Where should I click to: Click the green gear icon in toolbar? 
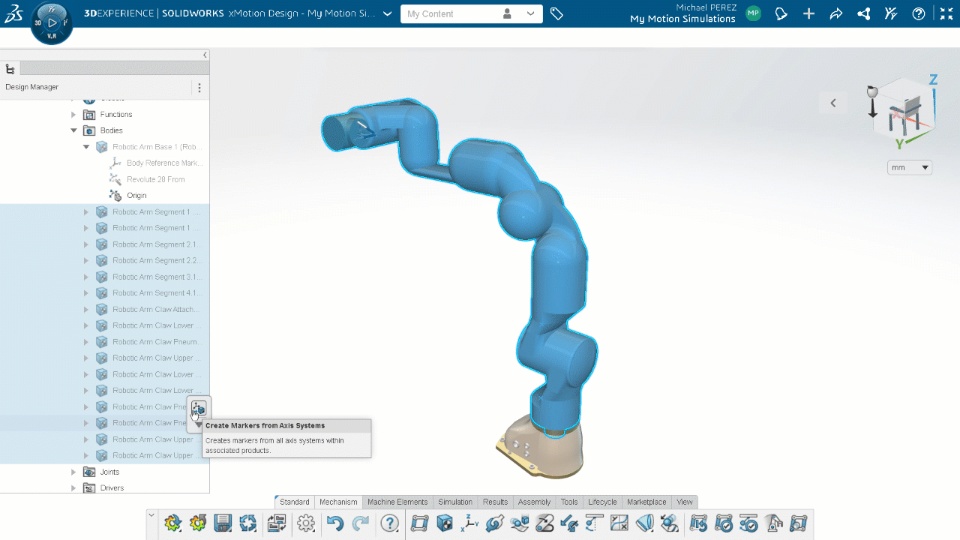point(173,523)
